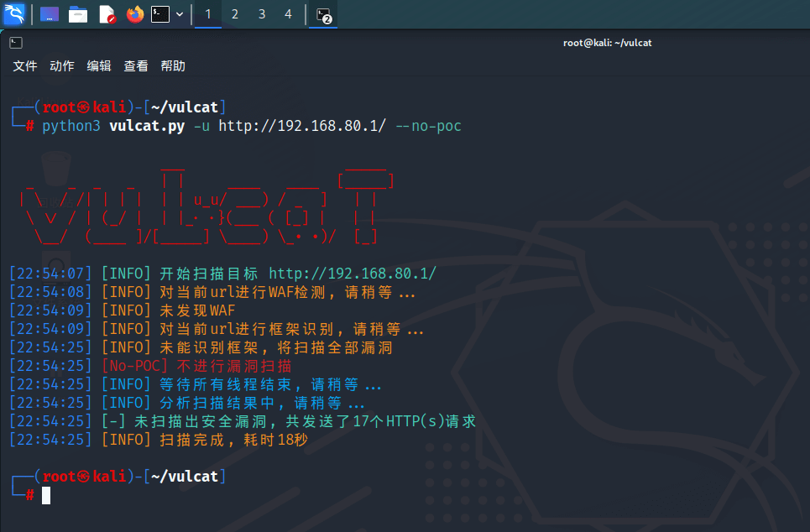The width and height of the screenshot is (810, 532).
Task: Launch the text editor panel icon
Action: pos(107,14)
